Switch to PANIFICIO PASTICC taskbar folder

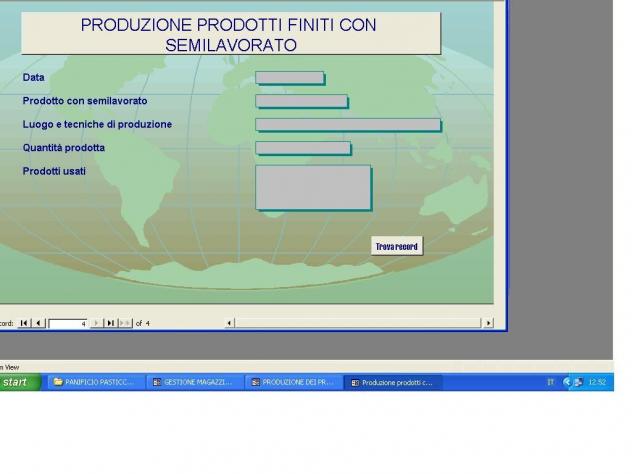point(96,382)
